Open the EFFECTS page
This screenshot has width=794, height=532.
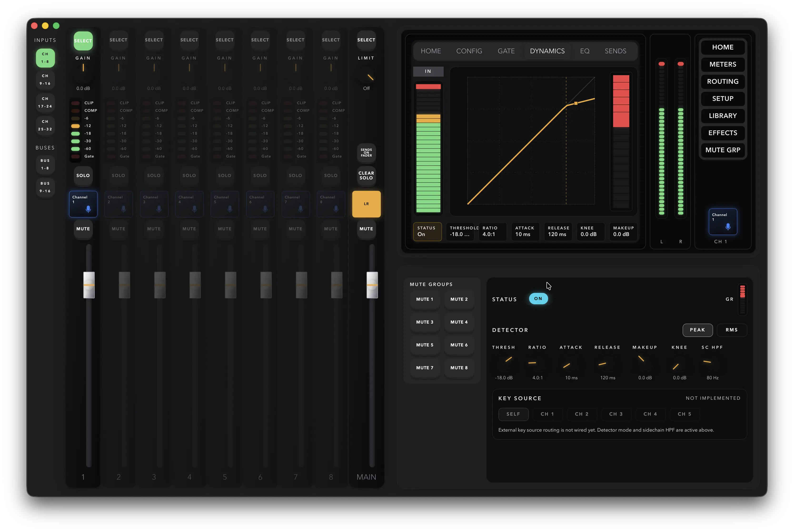pyautogui.click(x=723, y=133)
